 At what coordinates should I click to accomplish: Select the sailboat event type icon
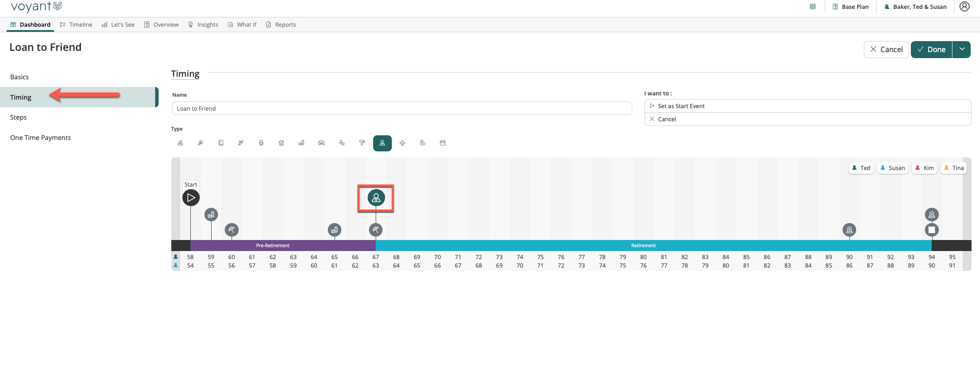[180, 143]
